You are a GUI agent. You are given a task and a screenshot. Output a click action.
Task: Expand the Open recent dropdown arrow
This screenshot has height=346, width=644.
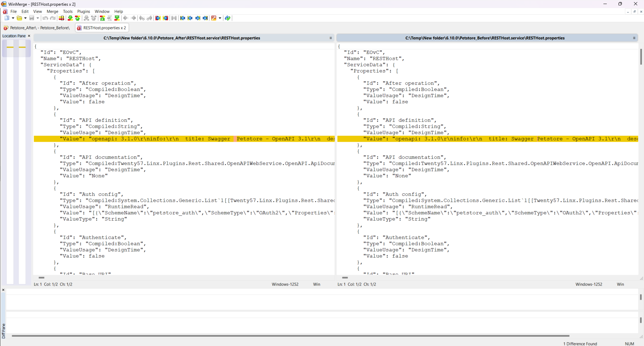(x=25, y=18)
